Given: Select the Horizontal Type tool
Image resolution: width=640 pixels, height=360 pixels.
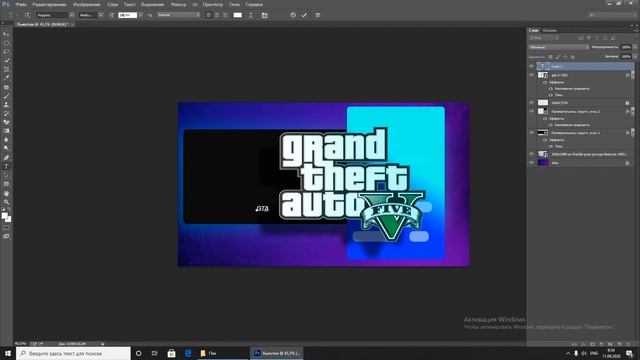Looking at the screenshot, I should [x=6, y=166].
